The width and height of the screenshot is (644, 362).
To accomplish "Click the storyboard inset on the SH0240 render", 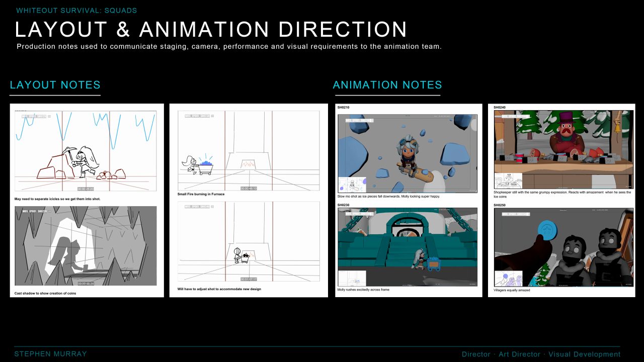I will (x=509, y=181).
